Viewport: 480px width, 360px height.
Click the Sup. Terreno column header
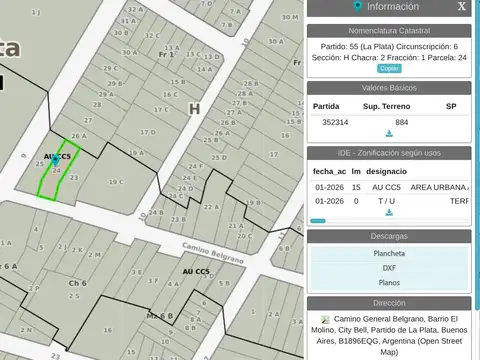click(387, 106)
